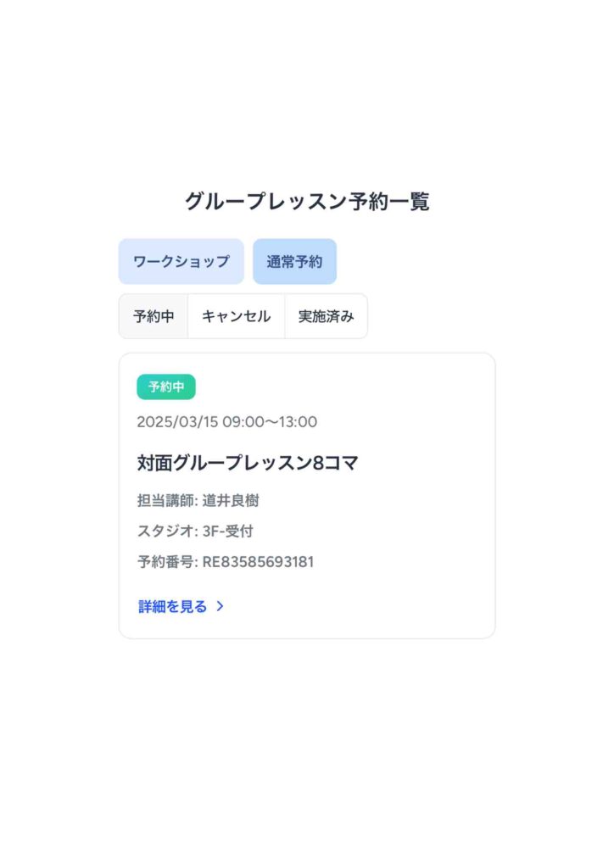The width and height of the screenshot is (614, 868).
Task: Switch to the 予約中 tab
Action: [153, 316]
